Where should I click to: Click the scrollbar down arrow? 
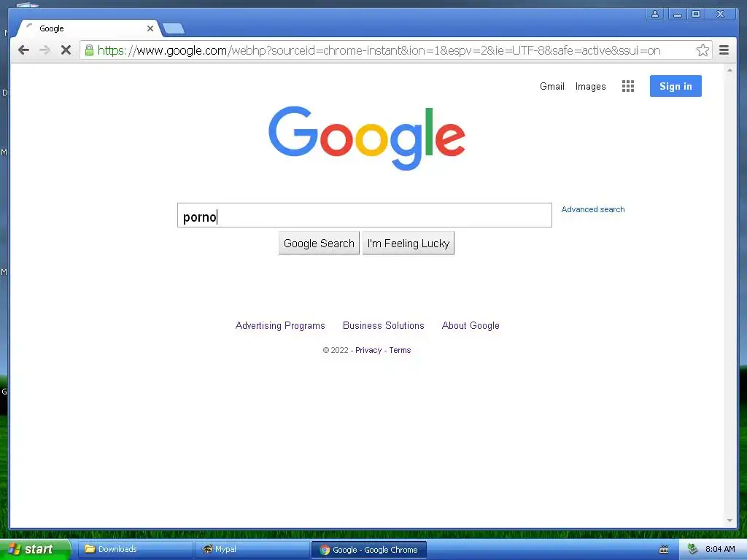tap(729, 521)
